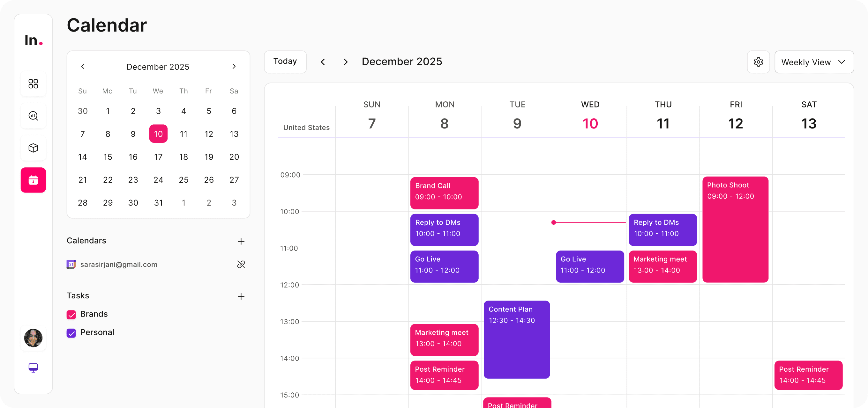Open the Photo Shoot event on Friday

[x=735, y=229]
